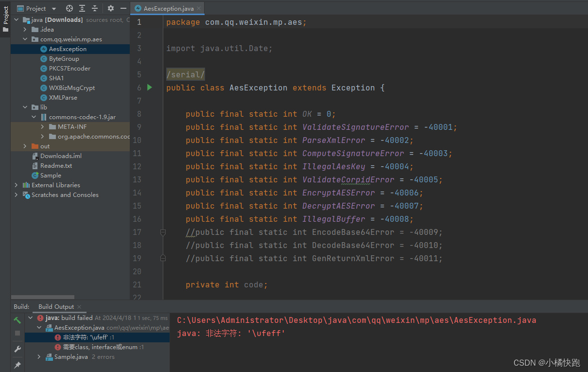Expand External Libraries node
The image size is (588, 372).
click(x=16, y=185)
